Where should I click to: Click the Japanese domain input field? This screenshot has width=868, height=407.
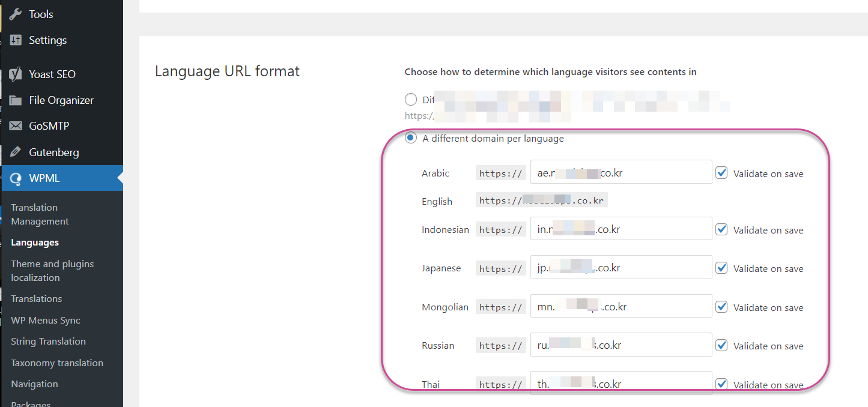coord(622,267)
